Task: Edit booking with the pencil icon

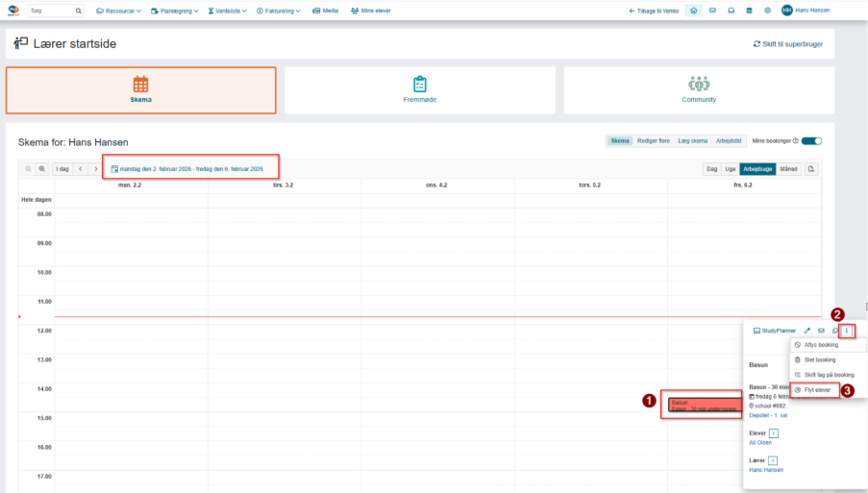Action: click(807, 331)
